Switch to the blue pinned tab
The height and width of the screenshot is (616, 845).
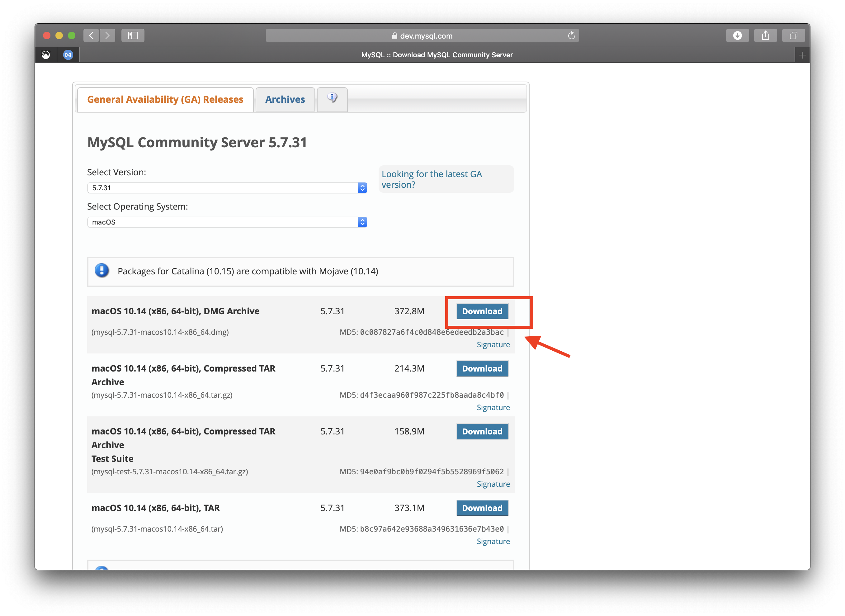pyautogui.click(x=68, y=55)
